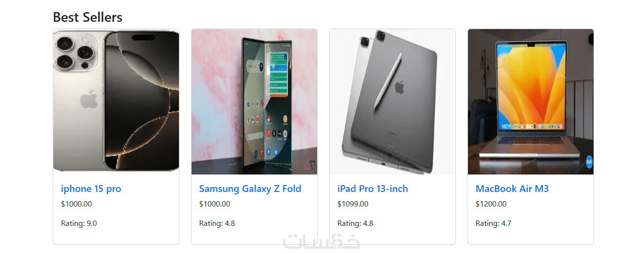Click the iPad Pro Rating: 4.8 text
This screenshot has height=254, width=644.
click(x=355, y=223)
